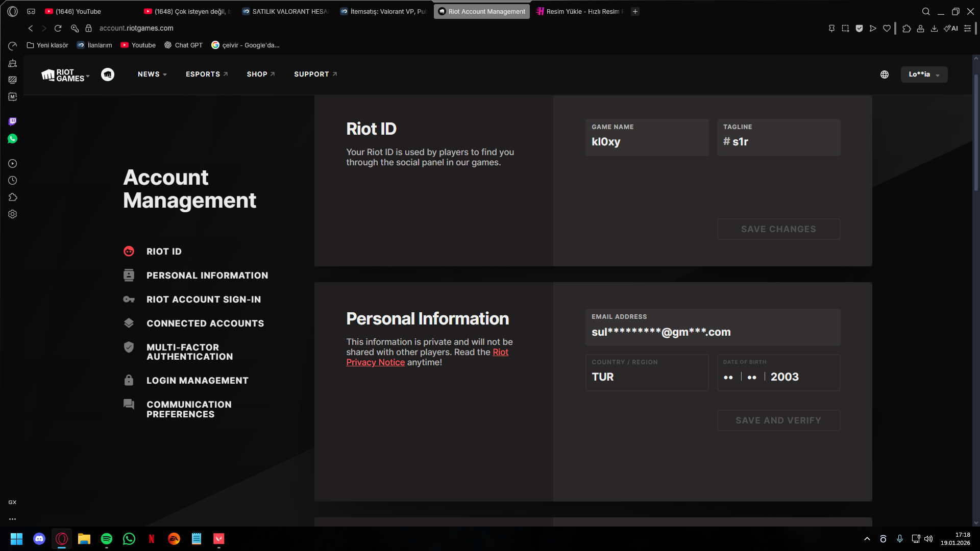
Task: Open the AI assistant button in toolbar
Action: click(951, 29)
